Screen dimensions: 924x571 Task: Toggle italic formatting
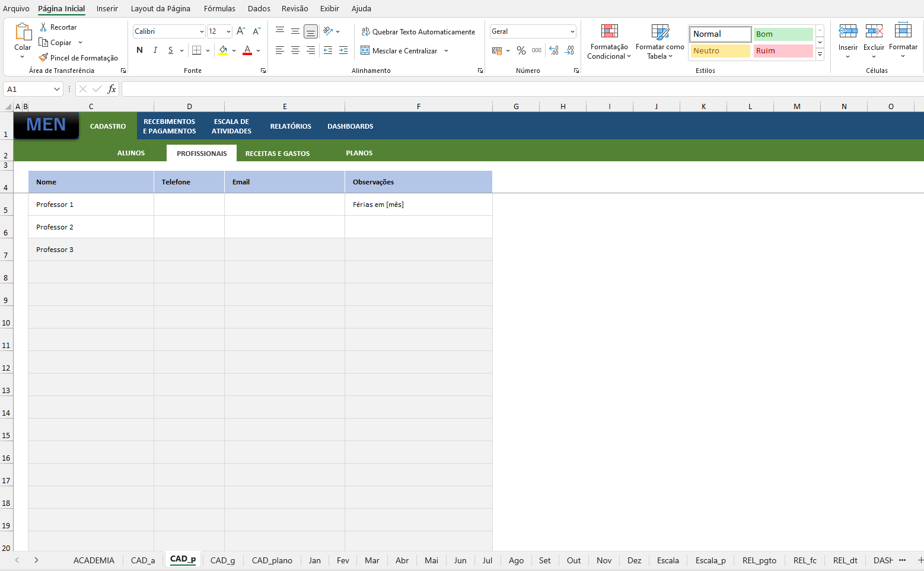point(155,50)
